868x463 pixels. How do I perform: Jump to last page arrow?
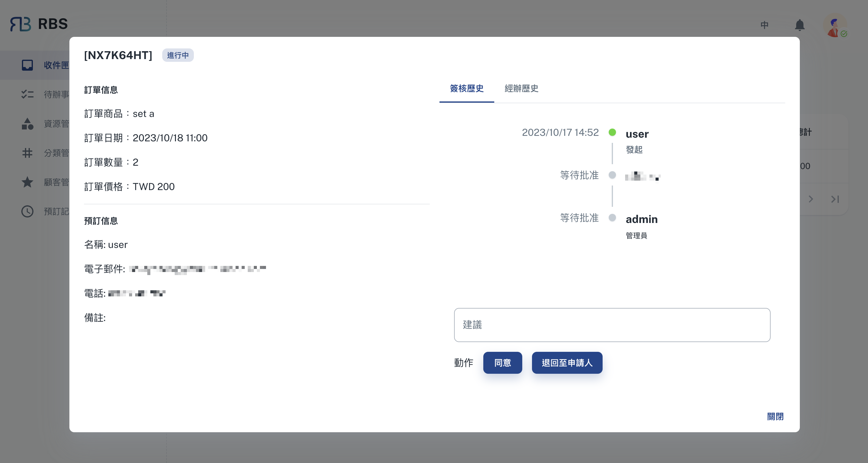835,199
